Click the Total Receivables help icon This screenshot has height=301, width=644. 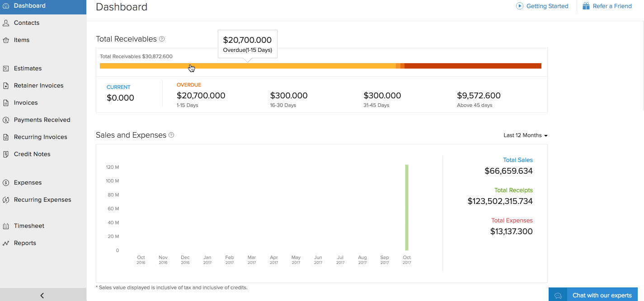tap(162, 39)
